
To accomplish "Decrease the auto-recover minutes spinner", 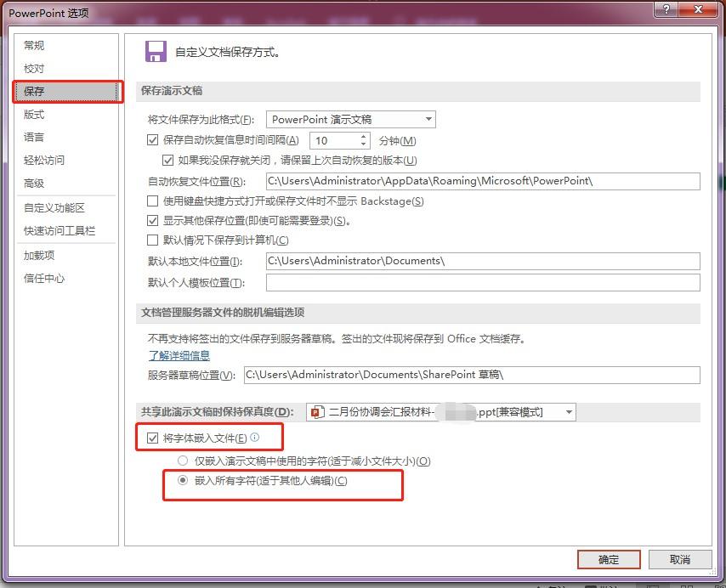I will tap(364, 144).
